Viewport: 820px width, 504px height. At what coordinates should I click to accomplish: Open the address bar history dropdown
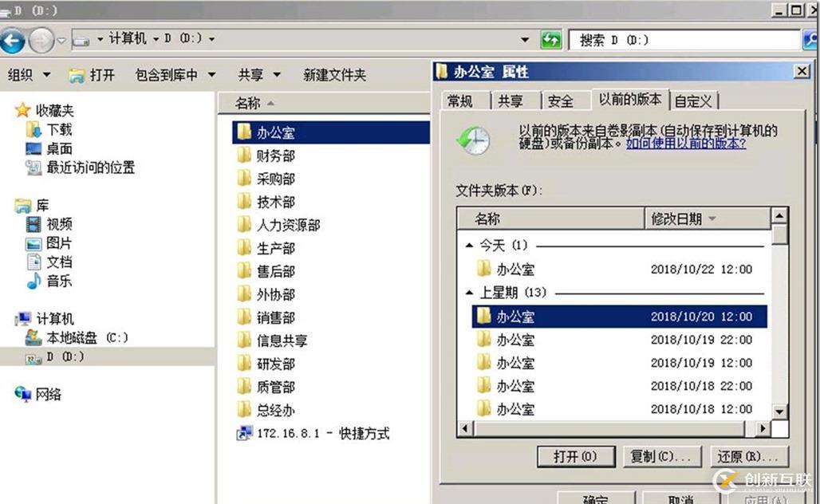click(524, 40)
